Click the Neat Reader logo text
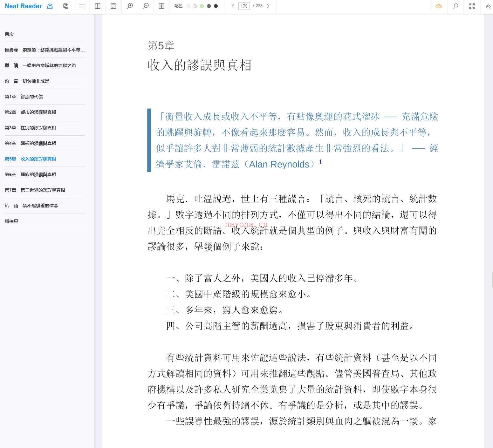Screen dimensions: 493x448 [x=23, y=6]
